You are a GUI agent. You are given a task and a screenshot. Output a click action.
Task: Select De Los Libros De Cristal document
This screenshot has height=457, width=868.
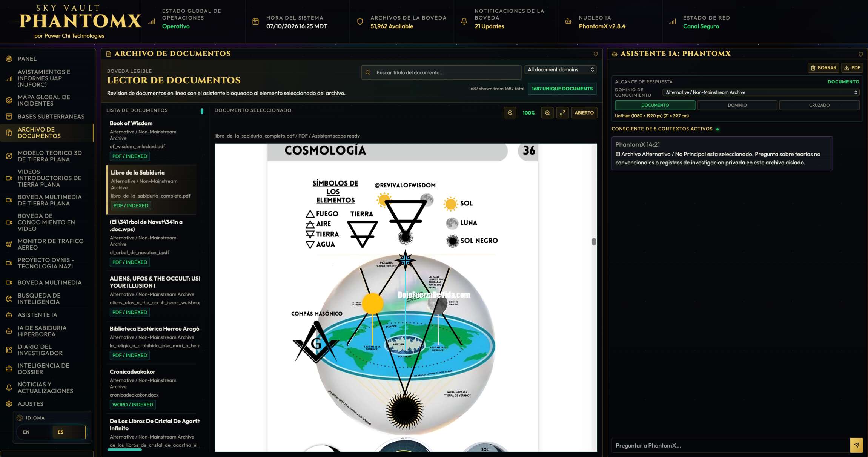(153, 432)
